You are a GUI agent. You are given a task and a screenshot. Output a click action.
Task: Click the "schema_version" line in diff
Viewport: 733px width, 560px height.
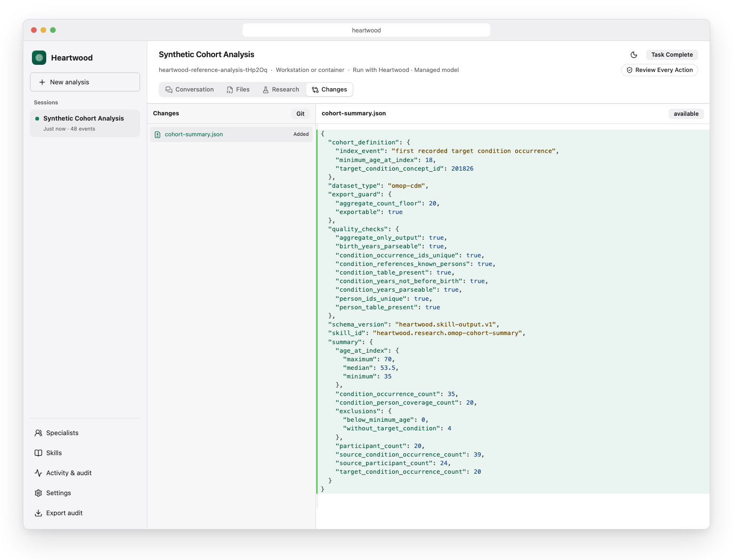pyautogui.click(x=414, y=325)
